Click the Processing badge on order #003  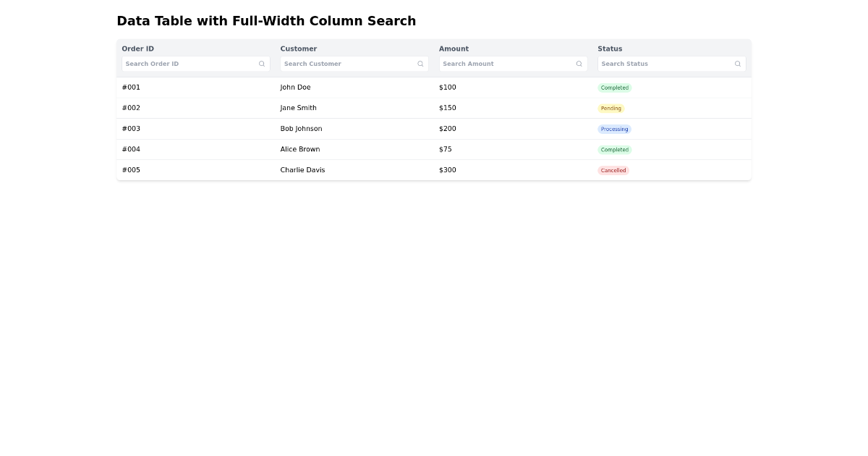(614, 129)
